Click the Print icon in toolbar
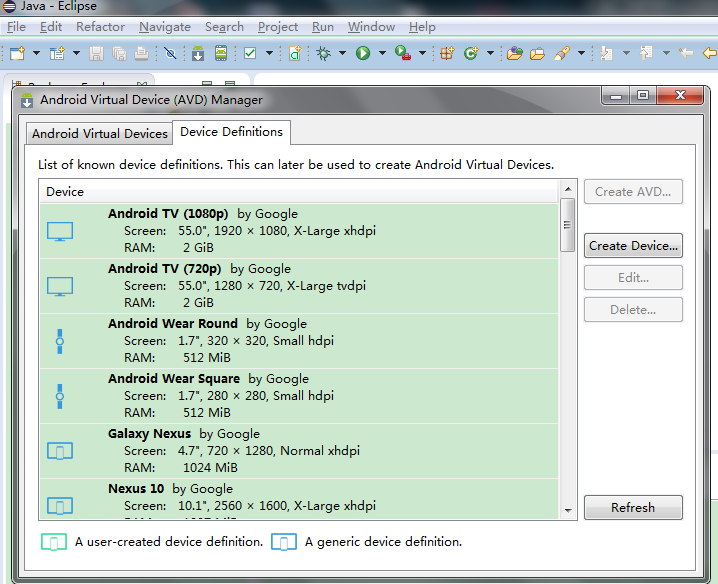The image size is (718, 584). [141, 53]
